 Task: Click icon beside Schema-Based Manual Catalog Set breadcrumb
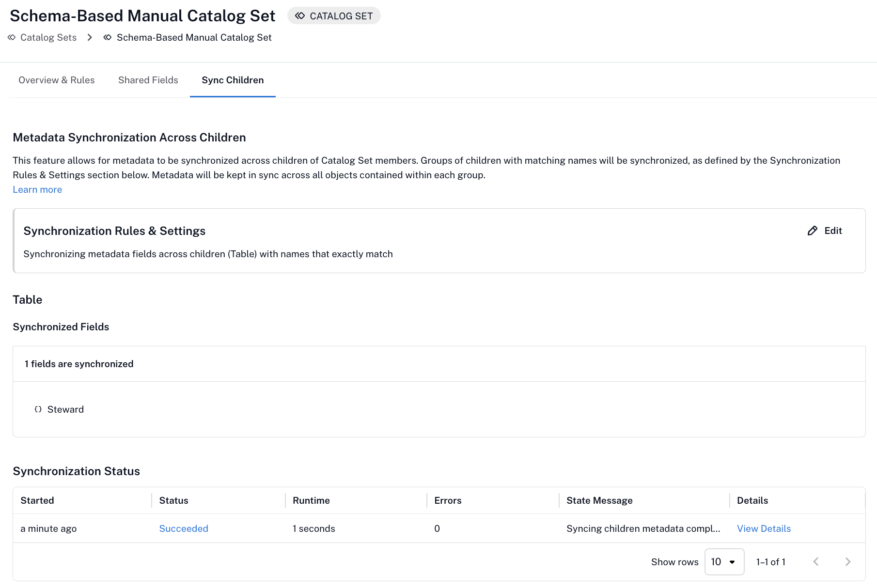[108, 37]
